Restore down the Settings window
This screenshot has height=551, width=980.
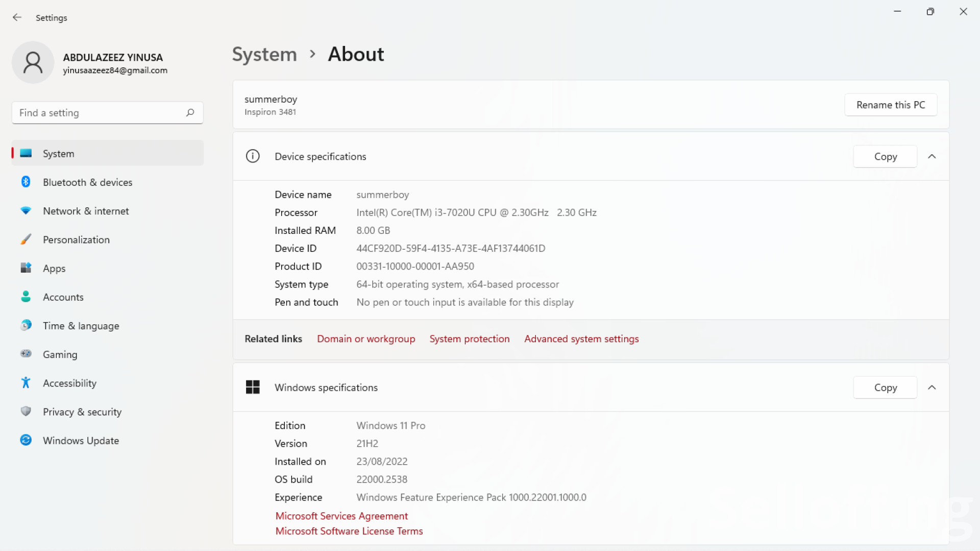pyautogui.click(x=930, y=11)
